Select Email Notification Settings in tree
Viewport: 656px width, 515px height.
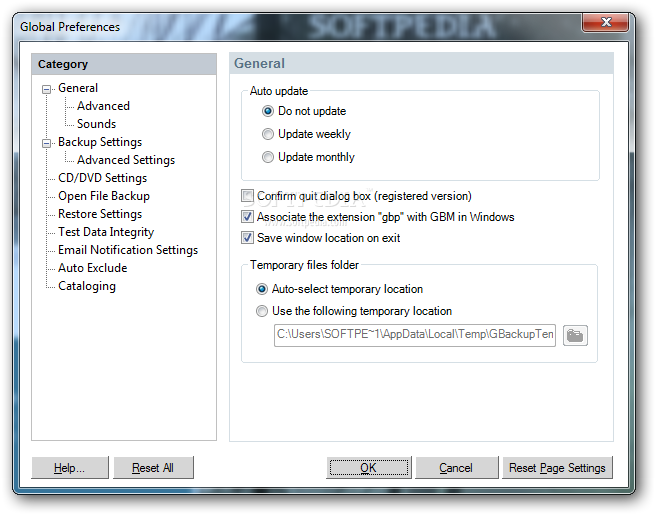(x=128, y=250)
